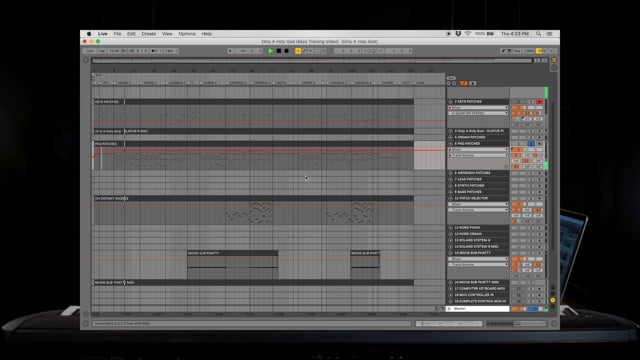Select the 19 KOMPLETE KONTROL MIDI IN track header

[479, 301]
